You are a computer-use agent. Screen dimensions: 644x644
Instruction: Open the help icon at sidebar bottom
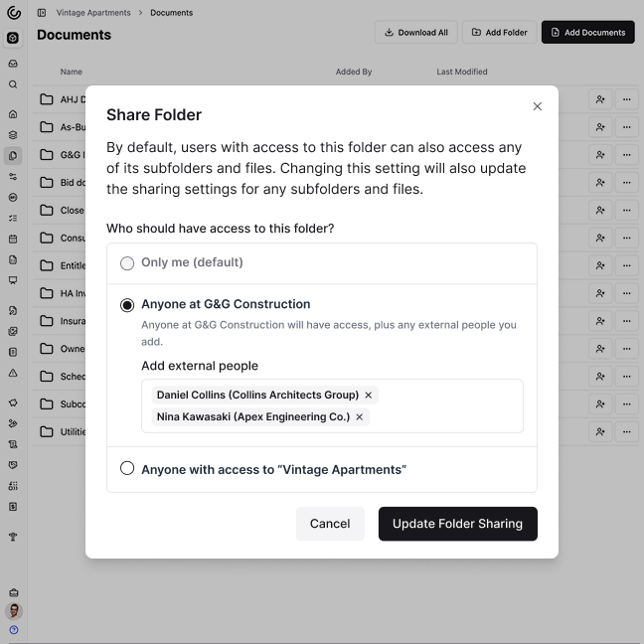point(13,630)
